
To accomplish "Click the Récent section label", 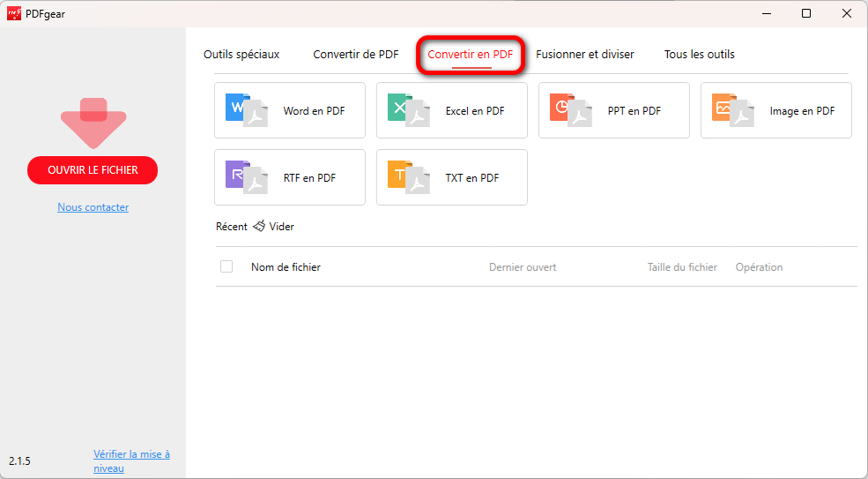I will point(232,226).
